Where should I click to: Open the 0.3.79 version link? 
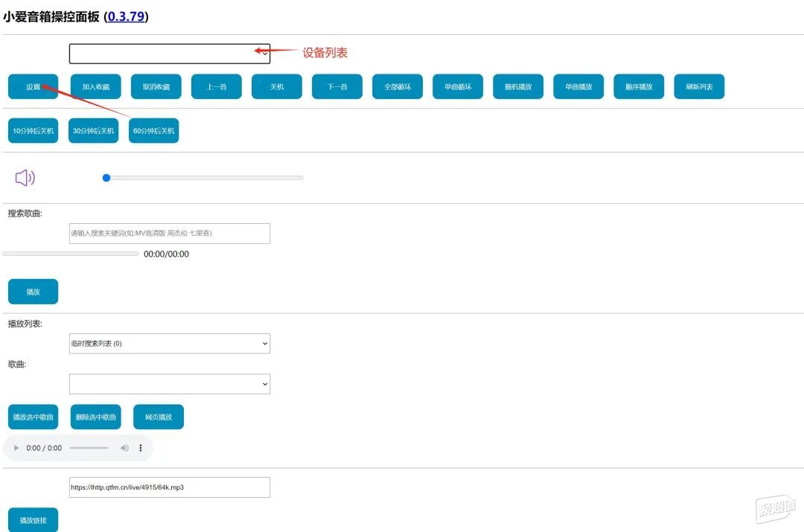[126, 16]
